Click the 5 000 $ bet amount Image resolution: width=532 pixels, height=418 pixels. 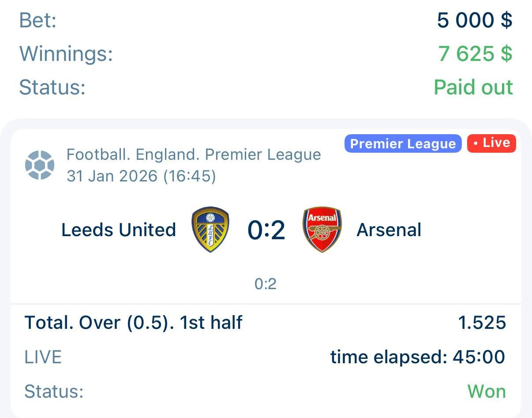(475, 20)
